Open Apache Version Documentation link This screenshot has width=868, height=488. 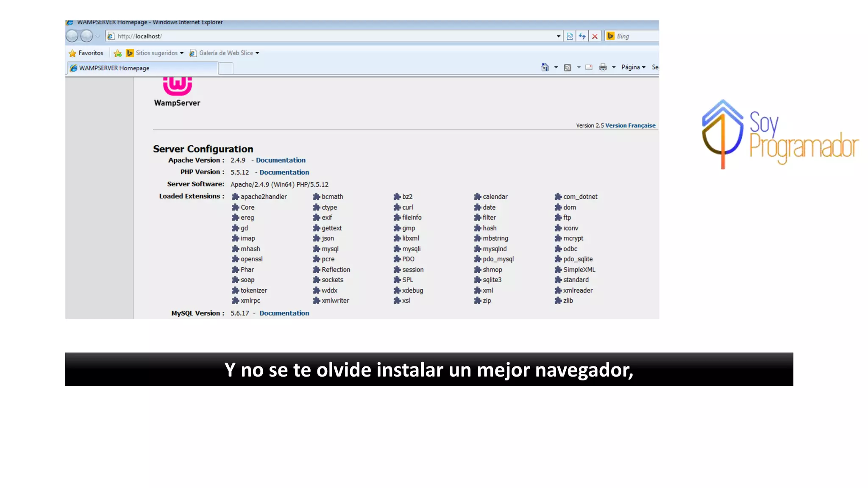tap(281, 160)
